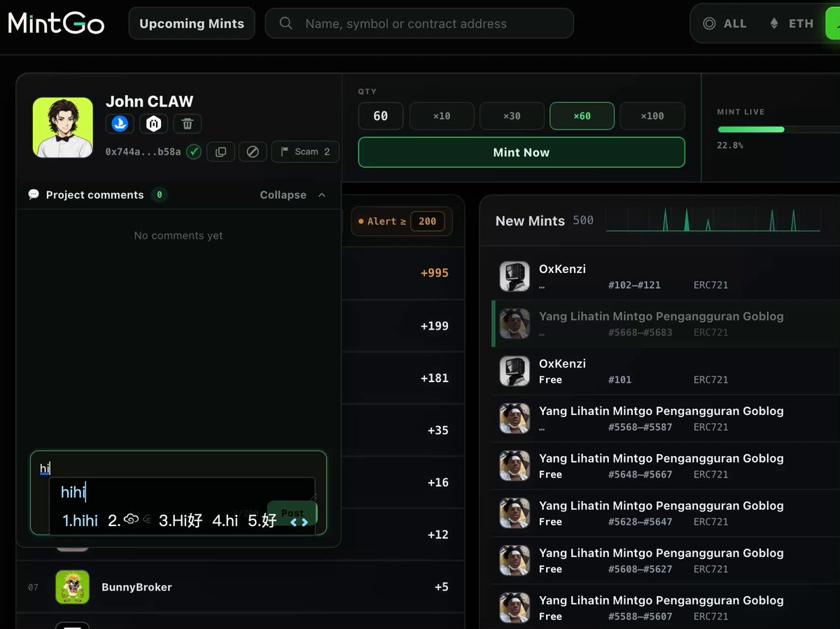Choose IME candidate "4.hi"
The image size is (840, 629).
pyautogui.click(x=225, y=521)
